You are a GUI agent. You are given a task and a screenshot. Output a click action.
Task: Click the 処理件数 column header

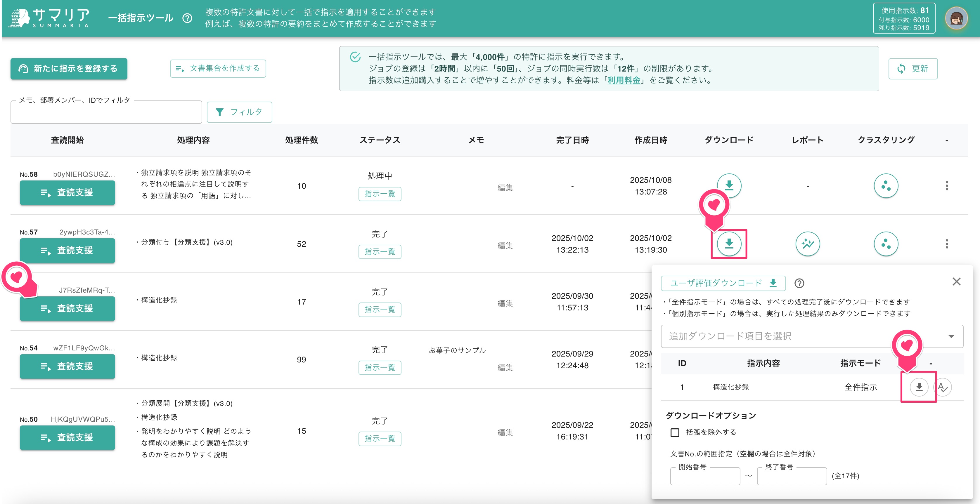pos(301,140)
